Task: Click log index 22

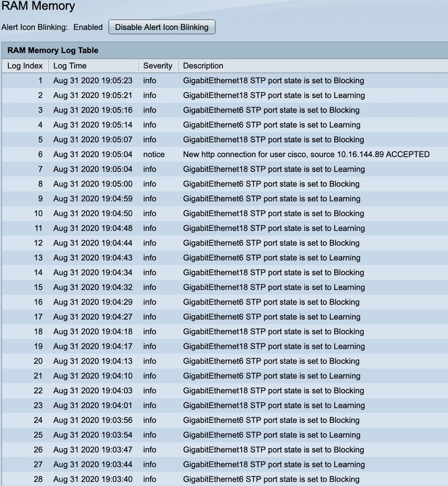Action: coord(38,391)
